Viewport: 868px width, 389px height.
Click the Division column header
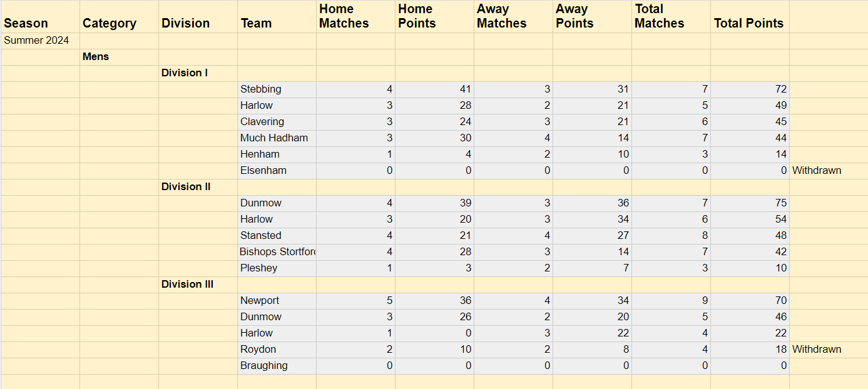198,17
